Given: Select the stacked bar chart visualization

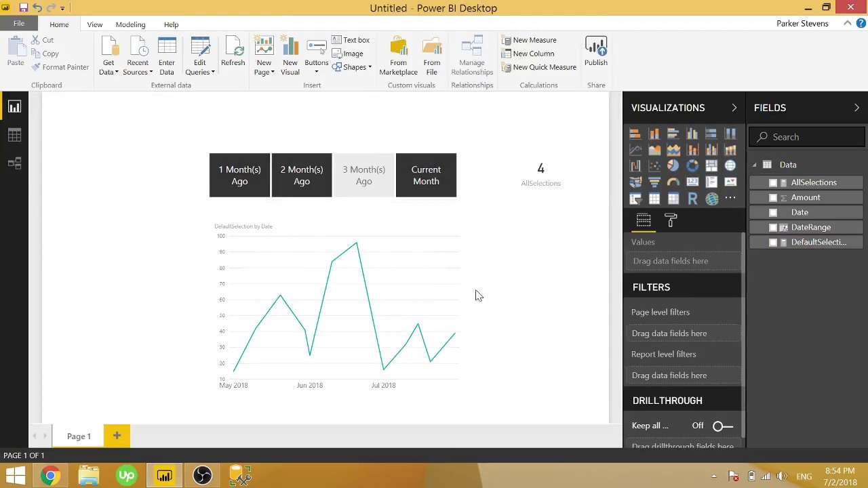Looking at the screenshot, I should click(x=635, y=134).
